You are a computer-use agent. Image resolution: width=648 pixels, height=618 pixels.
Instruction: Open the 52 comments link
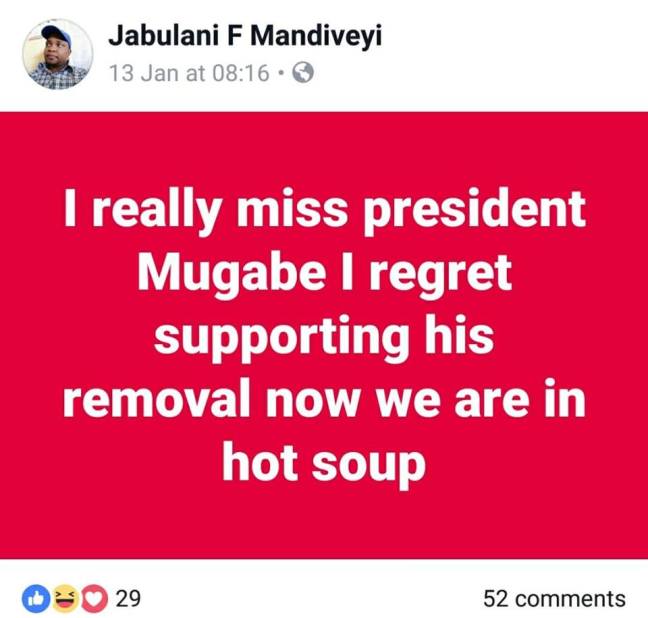(554, 599)
